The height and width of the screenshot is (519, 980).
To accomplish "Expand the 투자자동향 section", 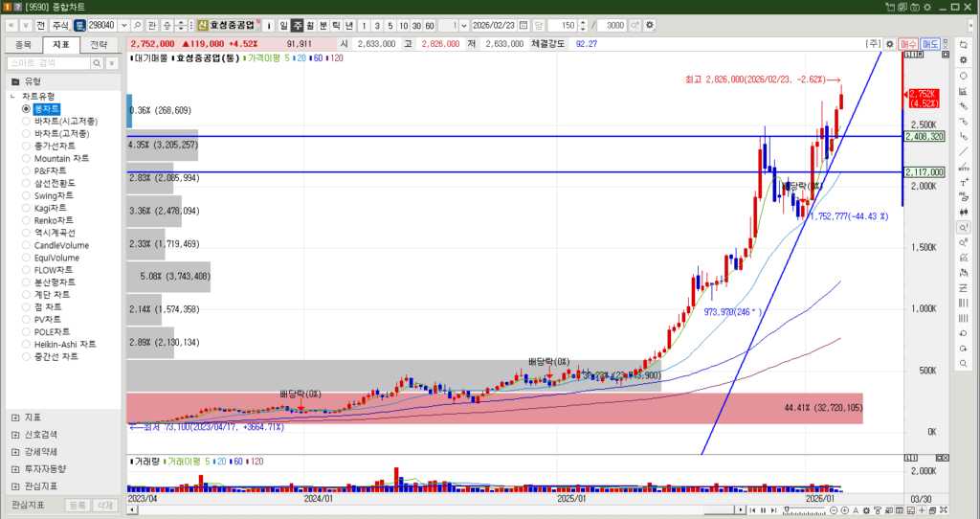I will tap(14, 468).
